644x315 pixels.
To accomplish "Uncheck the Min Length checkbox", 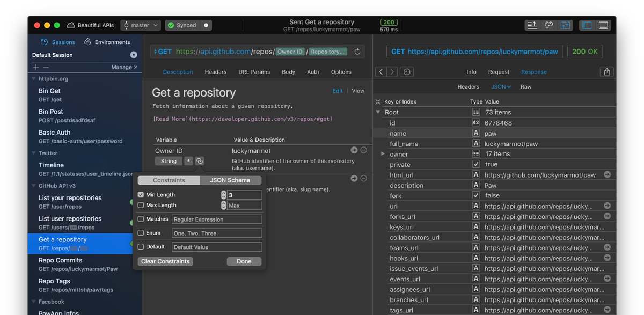I will tap(141, 195).
